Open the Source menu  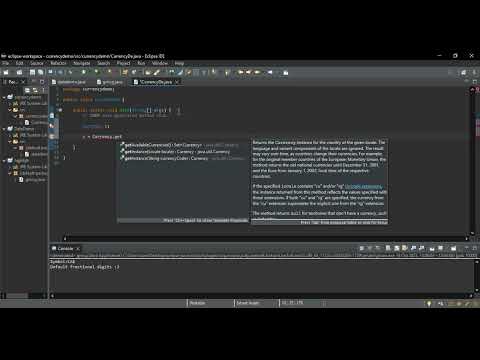[37, 63]
